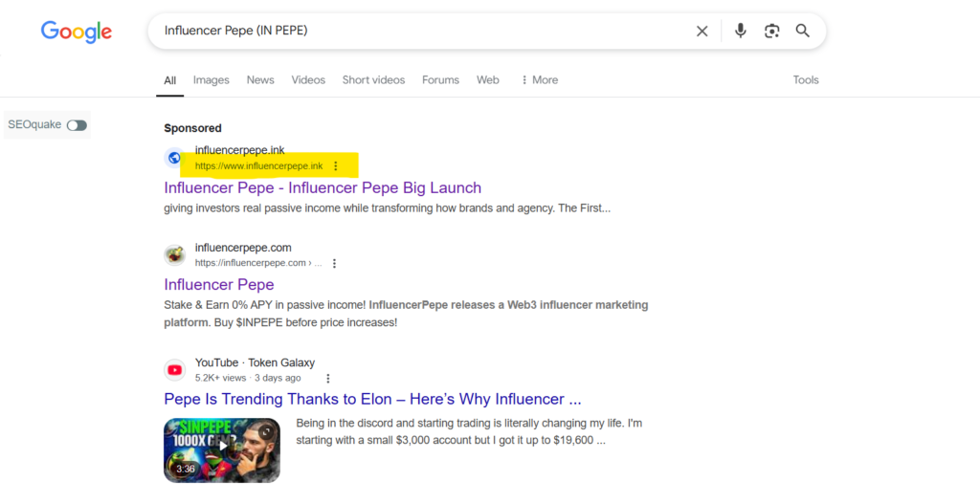Click the 'Sponsored' label
The image size is (980, 503).
(x=192, y=128)
